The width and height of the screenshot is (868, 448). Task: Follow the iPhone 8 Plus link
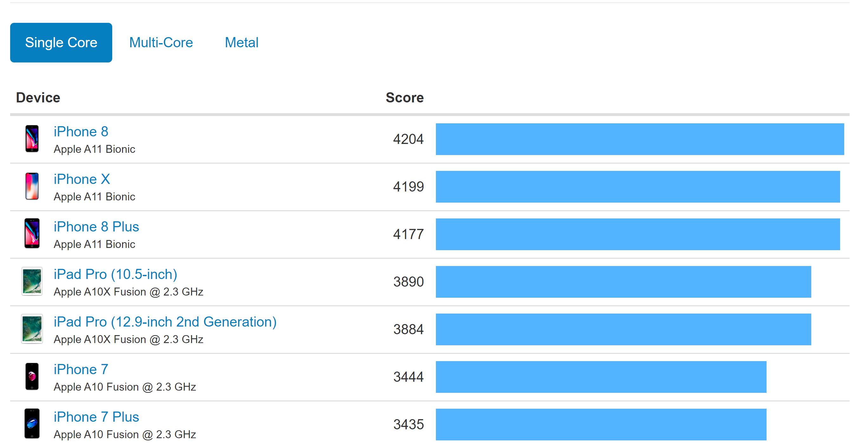pyautogui.click(x=96, y=227)
